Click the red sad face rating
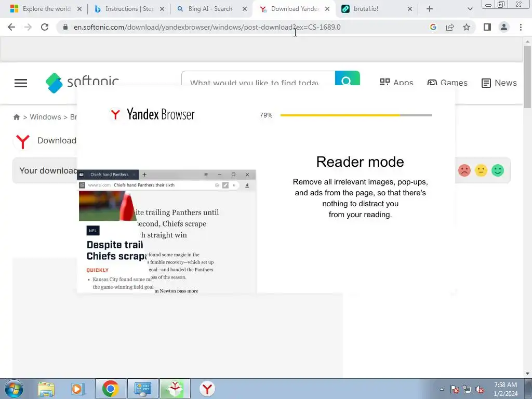This screenshot has height=399, width=532. coord(464,170)
